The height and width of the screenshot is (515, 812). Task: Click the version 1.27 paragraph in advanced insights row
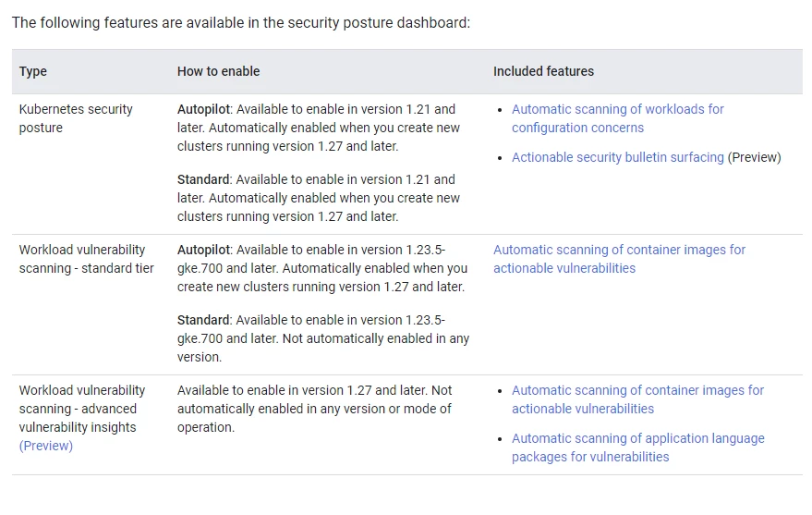tap(314, 409)
